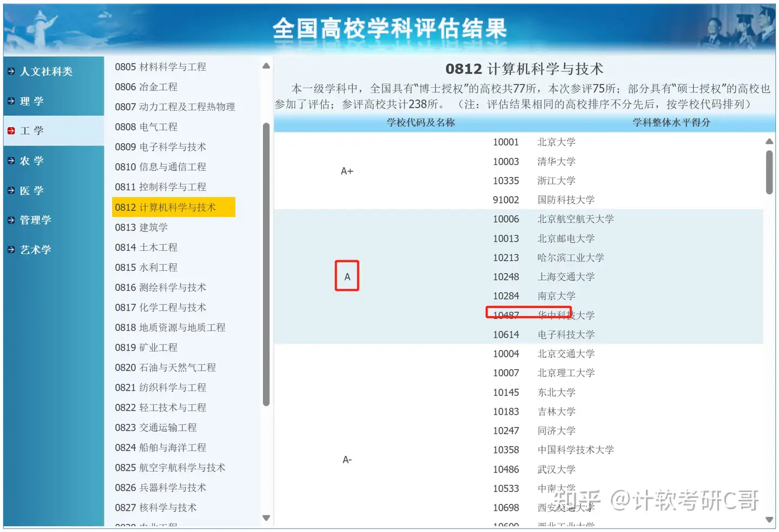Viewport: 779px width, 532px height.
Task: Select 0807 动力工程及工程热物理
Action: 175,107
